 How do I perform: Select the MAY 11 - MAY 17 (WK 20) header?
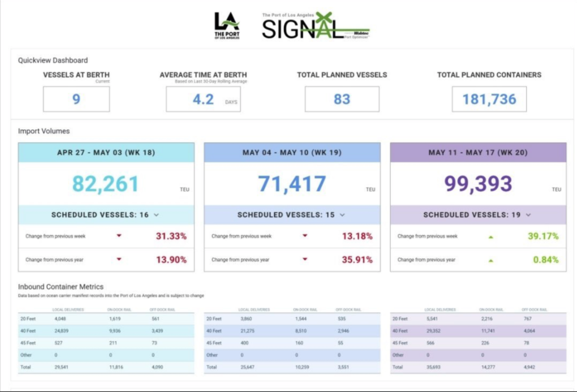click(478, 152)
